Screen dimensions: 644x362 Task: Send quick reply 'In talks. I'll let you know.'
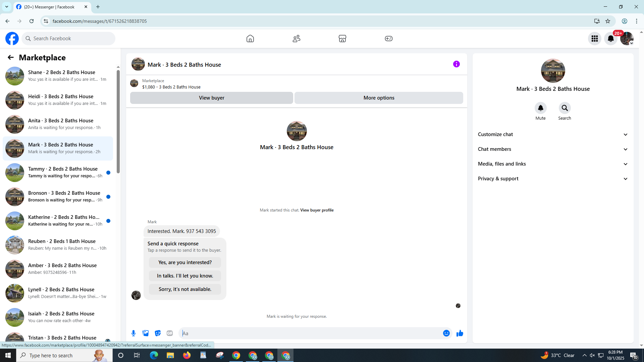click(185, 276)
